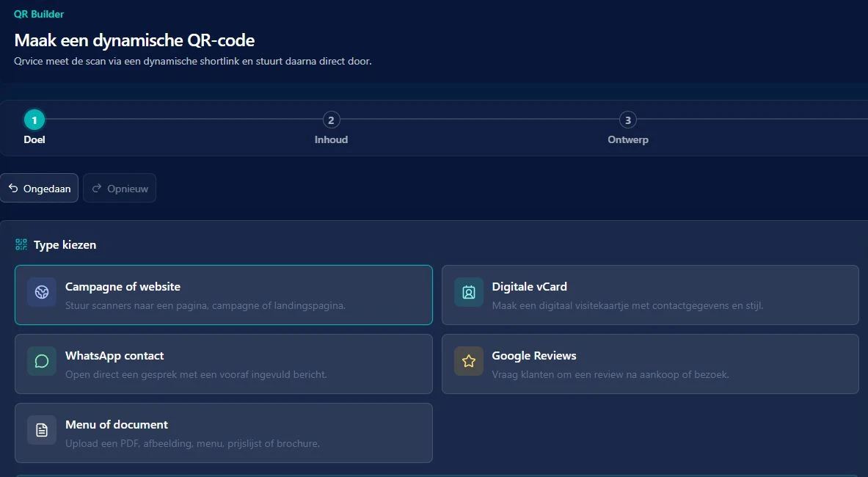868x477 pixels.
Task: Jump to step 2 Inhoud
Action: click(331, 128)
